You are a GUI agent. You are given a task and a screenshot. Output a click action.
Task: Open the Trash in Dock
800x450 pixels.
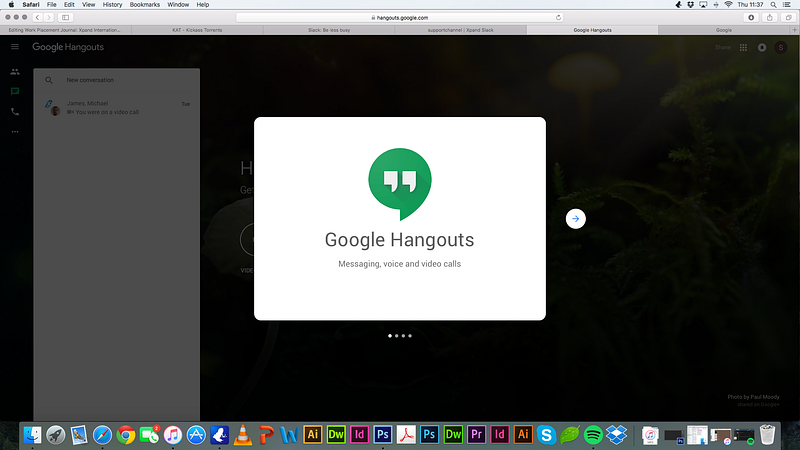767,435
